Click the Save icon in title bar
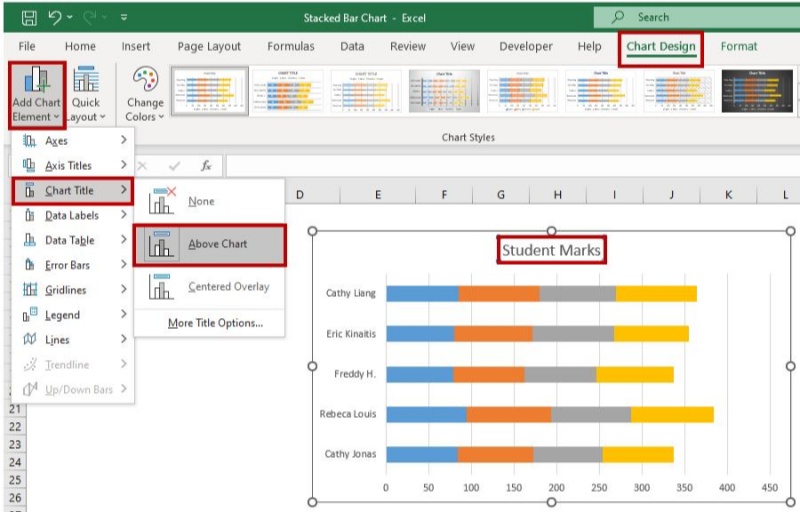 [x=29, y=17]
